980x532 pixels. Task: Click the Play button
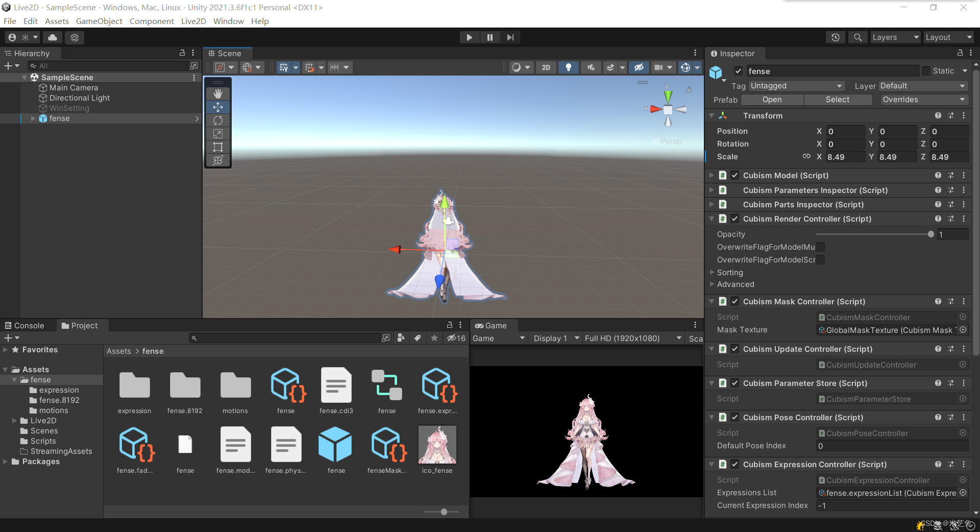(x=469, y=37)
